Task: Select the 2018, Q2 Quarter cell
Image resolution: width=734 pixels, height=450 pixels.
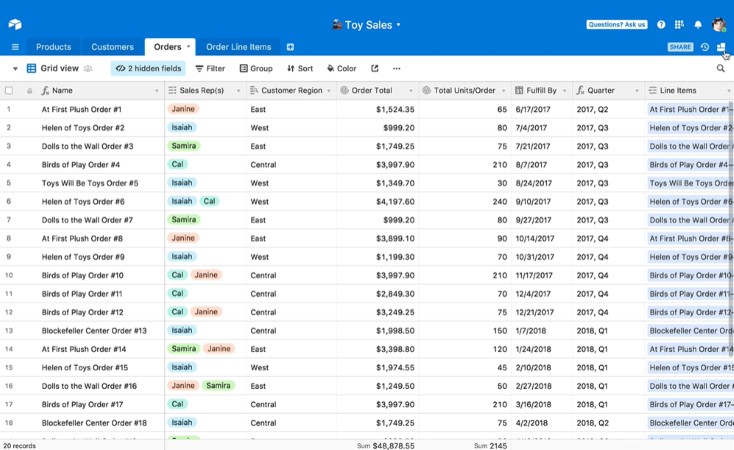Action: point(608,423)
